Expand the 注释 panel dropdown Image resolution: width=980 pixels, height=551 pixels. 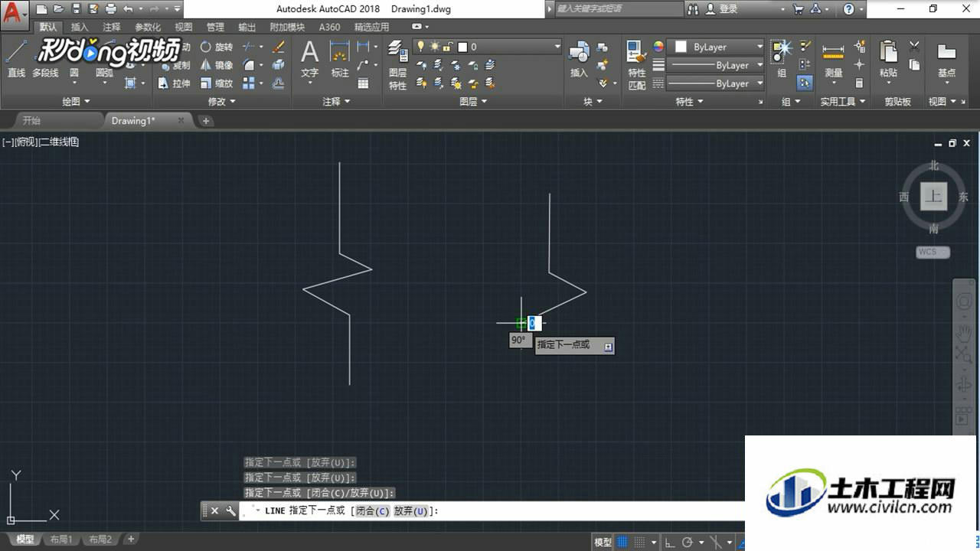pos(337,101)
